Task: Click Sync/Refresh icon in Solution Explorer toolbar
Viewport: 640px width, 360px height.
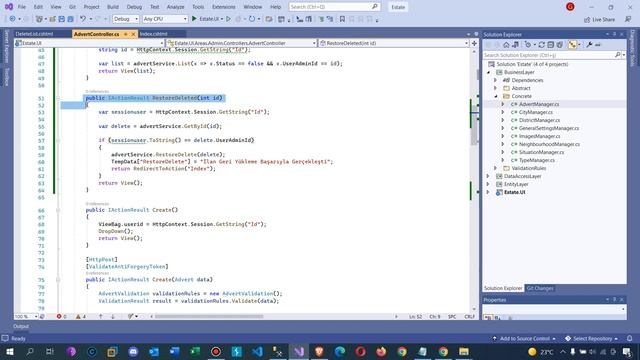Action: tap(541, 45)
